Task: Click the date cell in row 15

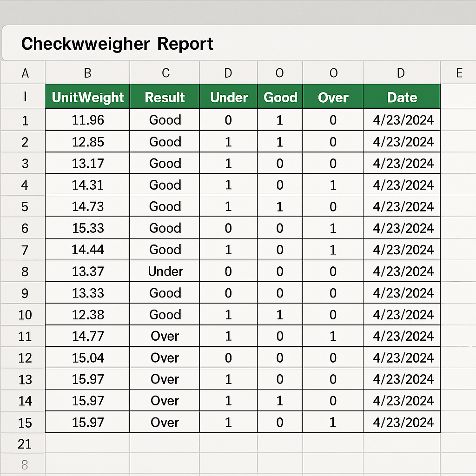Action: point(402,422)
